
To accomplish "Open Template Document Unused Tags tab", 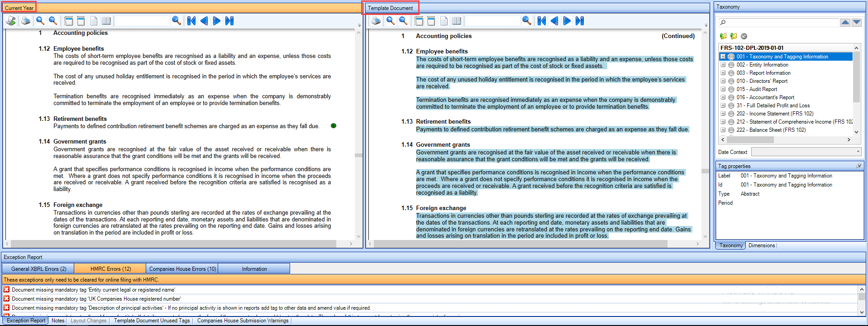I will [152, 321].
